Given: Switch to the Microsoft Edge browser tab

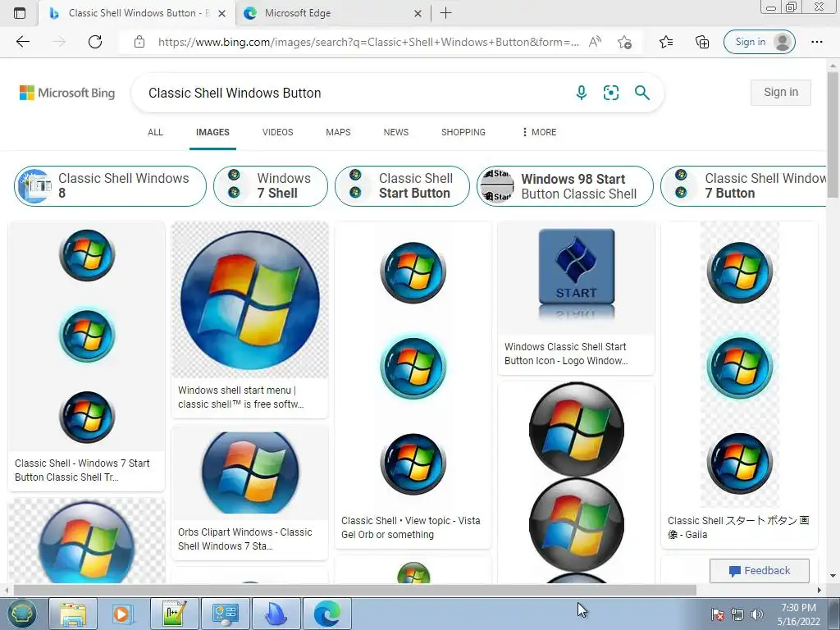Looking at the screenshot, I should (332, 13).
